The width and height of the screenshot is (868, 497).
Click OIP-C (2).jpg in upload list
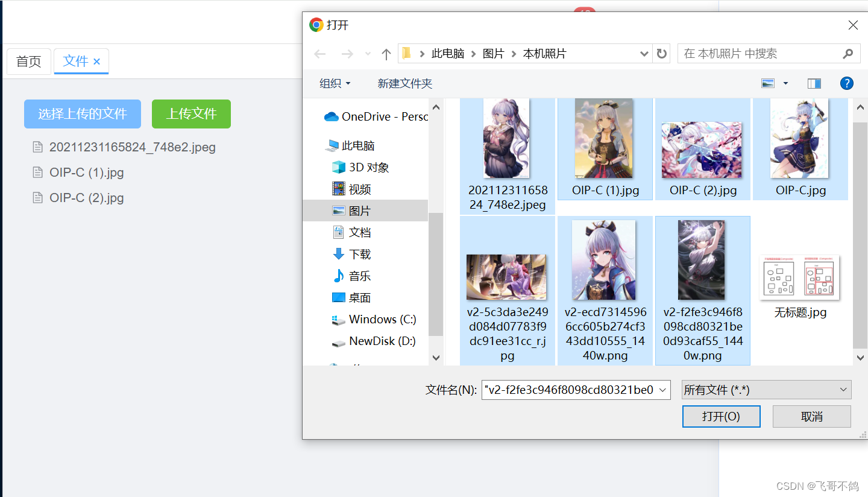click(87, 197)
